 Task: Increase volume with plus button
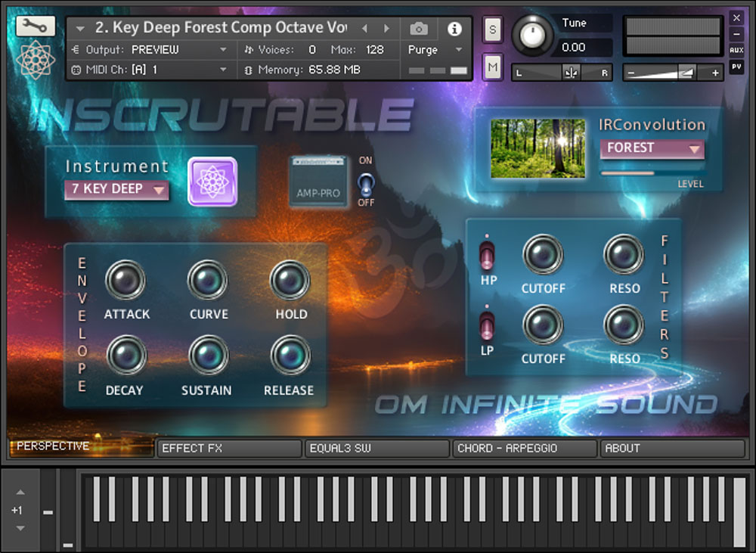[715, 73]
